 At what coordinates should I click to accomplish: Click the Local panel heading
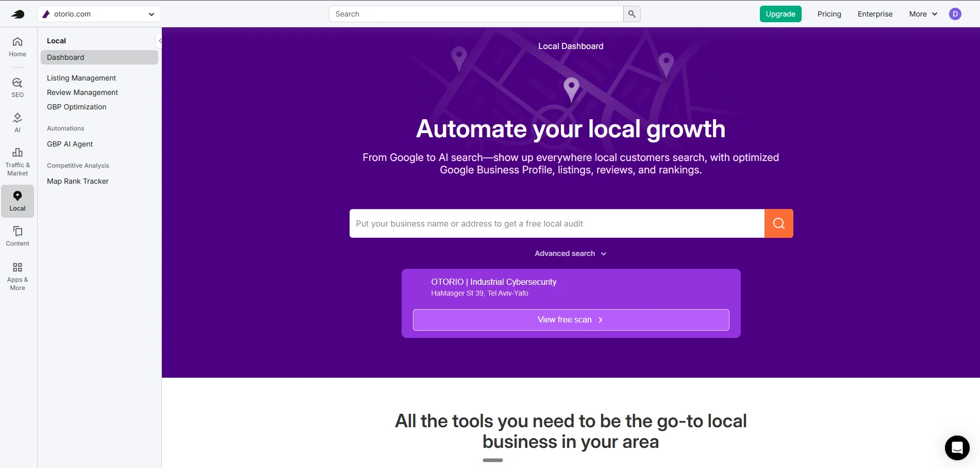pos(56,41)
